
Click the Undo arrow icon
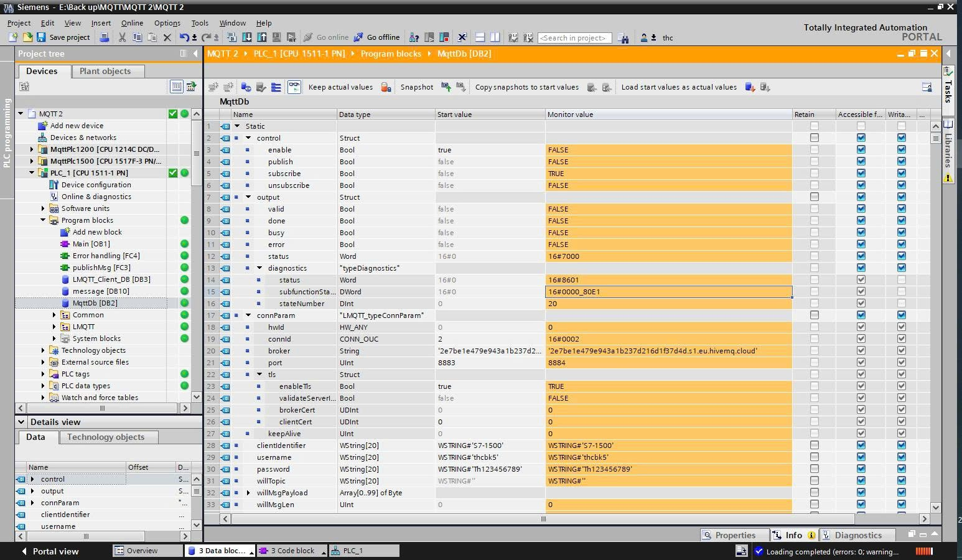coord(184,38)
